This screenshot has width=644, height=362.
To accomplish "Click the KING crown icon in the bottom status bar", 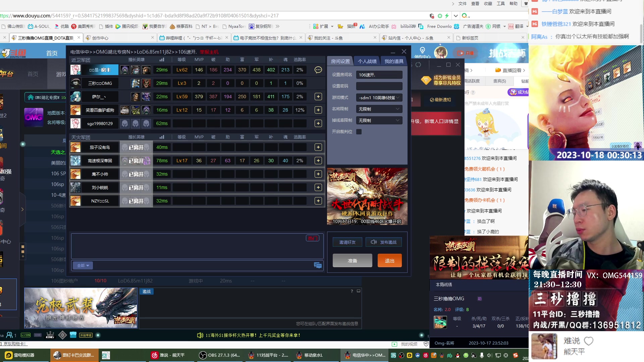I will tap(50, 335).
